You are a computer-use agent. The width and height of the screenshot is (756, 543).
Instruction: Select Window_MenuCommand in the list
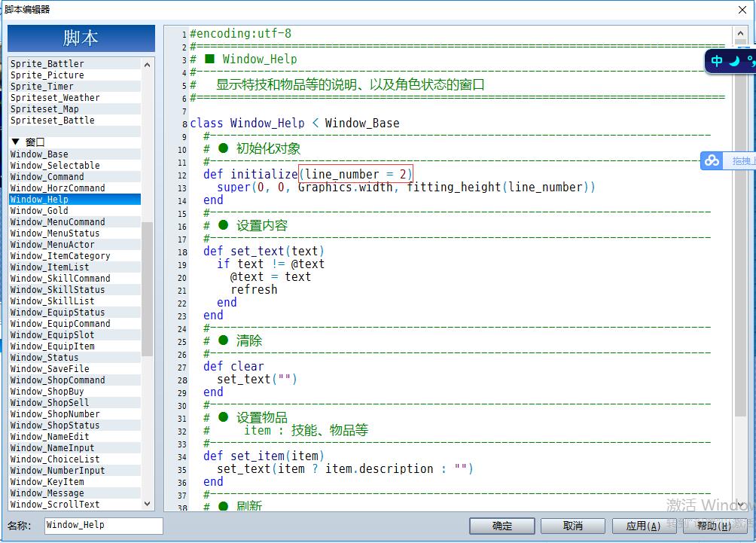coord(75,222)
